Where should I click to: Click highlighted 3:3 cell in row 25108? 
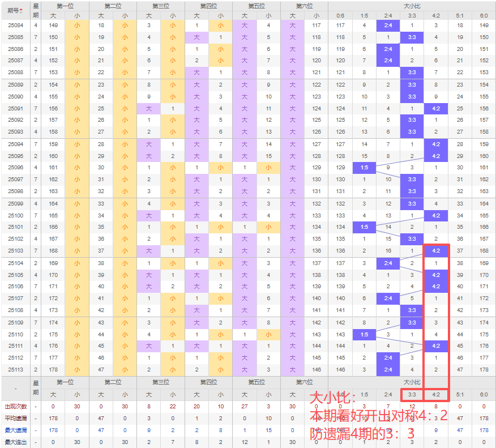412,310
